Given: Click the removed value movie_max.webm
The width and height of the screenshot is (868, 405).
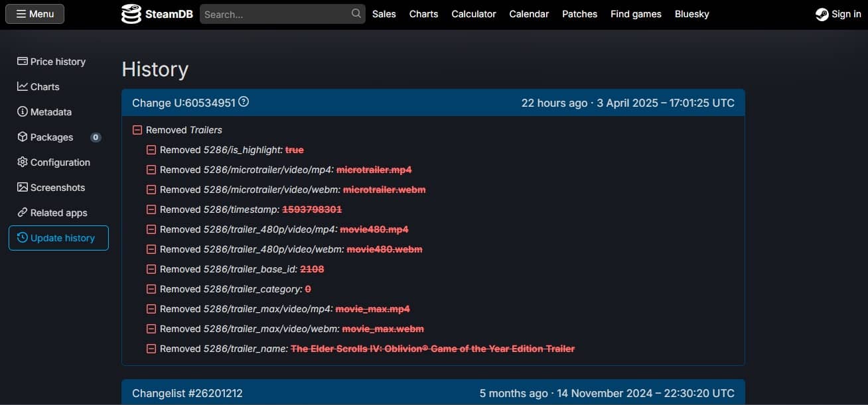Looking at the screenshot, I should [x=383, y=329].
